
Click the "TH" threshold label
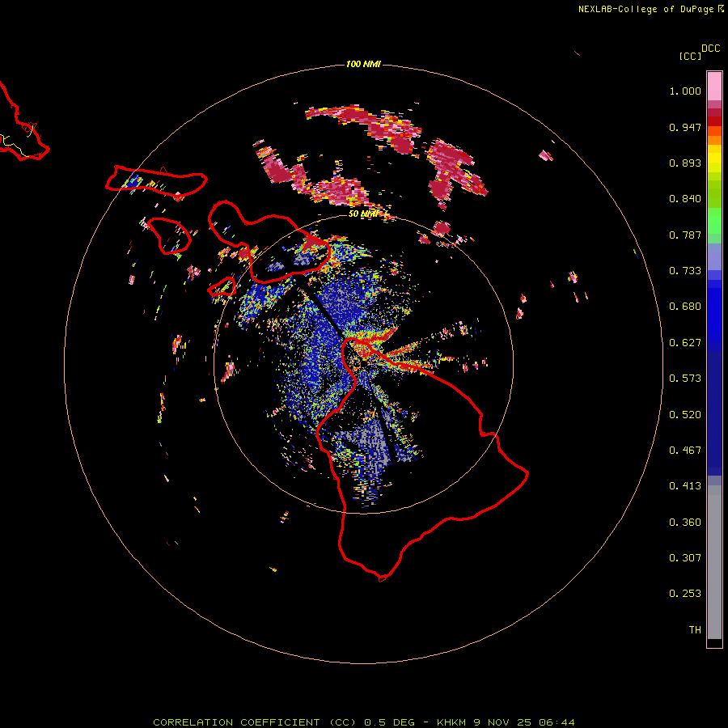(695, 630)
